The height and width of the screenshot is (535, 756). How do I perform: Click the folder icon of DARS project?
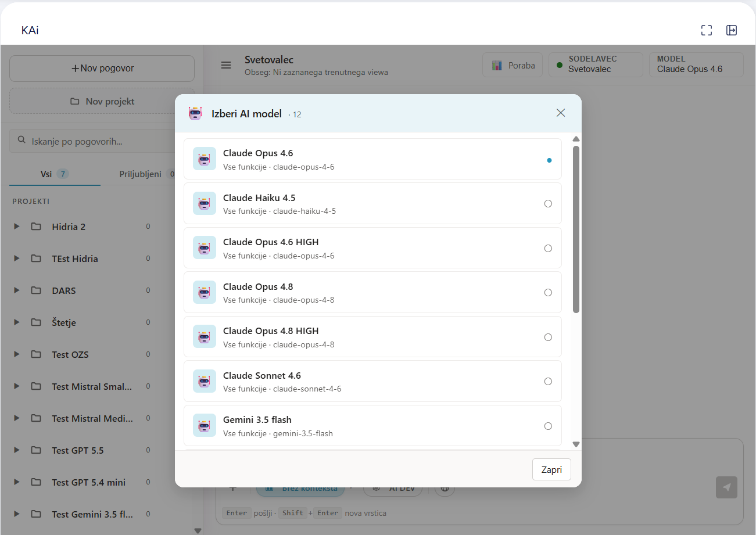[x=36, y=290]
